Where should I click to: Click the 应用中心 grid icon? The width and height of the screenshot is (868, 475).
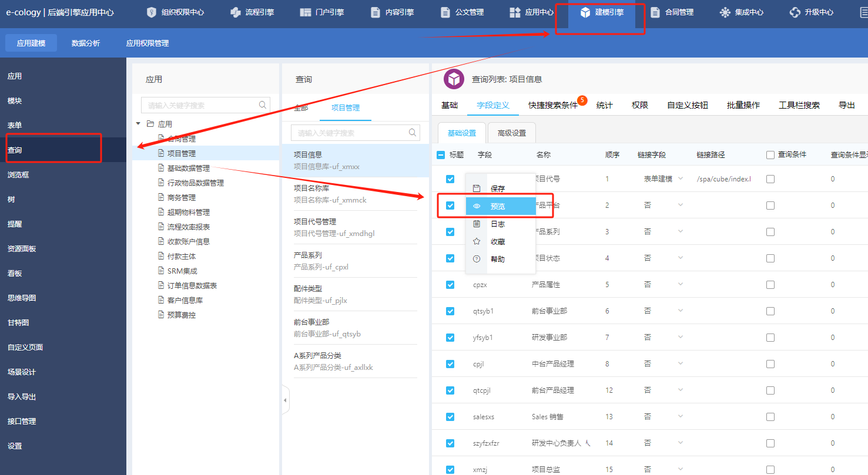[515, 12]
